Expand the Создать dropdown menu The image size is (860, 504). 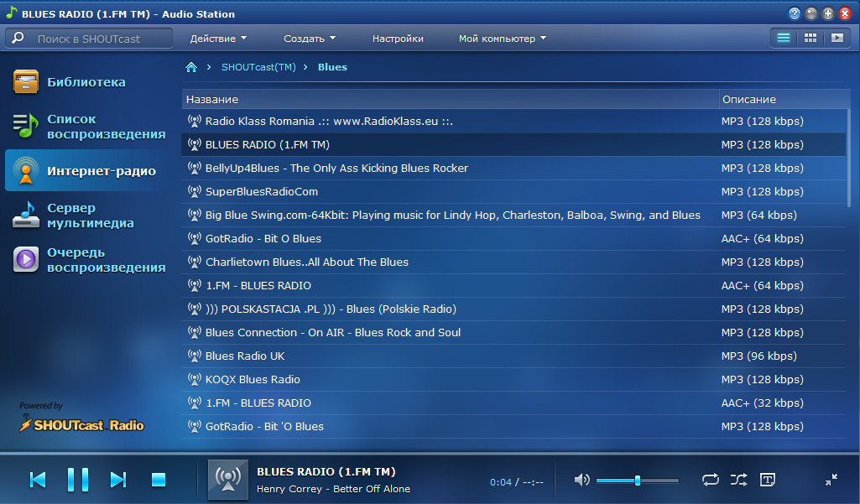(x=309, y=39)
